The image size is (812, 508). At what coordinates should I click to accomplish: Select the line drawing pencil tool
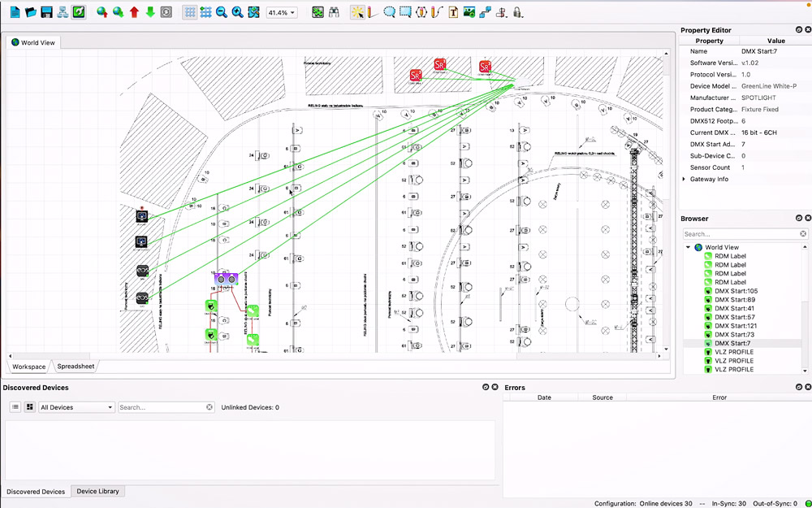[x=373, y=12]
